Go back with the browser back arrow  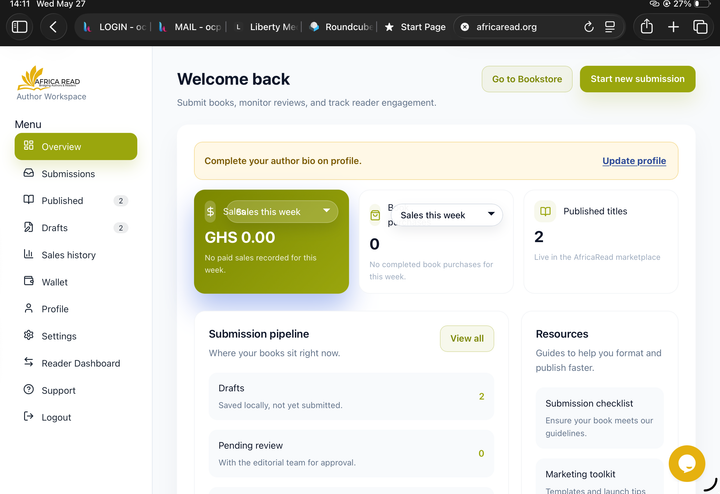(53, 27)
